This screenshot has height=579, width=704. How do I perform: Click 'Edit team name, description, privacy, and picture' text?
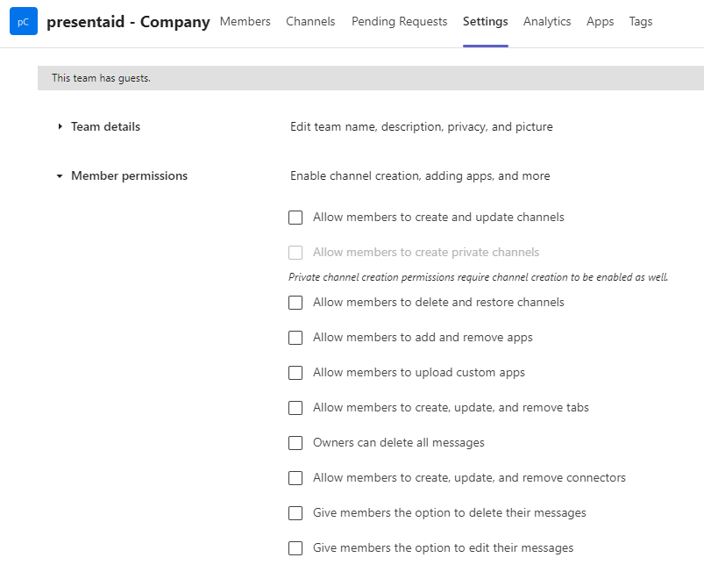click(x=421, y=127)
